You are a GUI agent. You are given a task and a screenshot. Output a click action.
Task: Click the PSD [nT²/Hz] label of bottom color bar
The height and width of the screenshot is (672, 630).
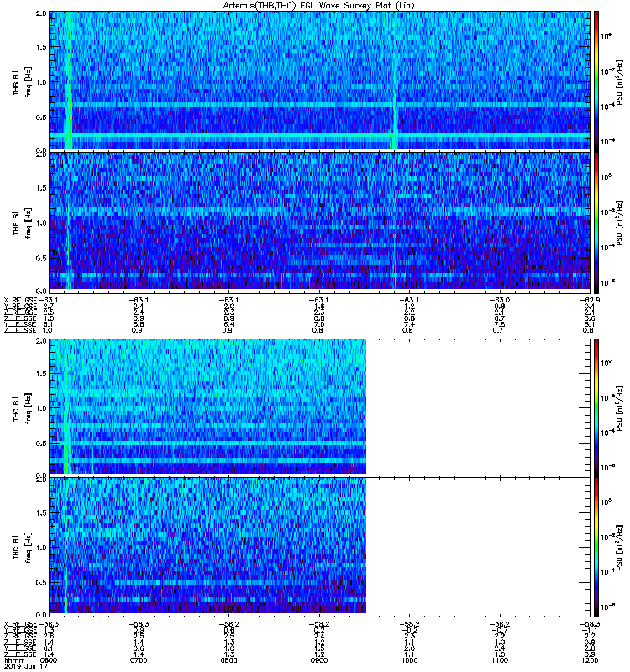(619, 548)
